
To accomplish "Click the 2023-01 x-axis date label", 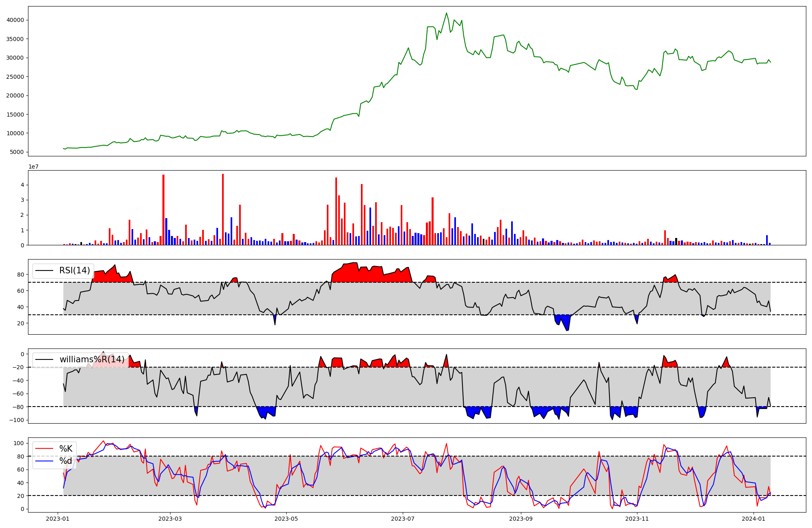I will click(58, 519).
